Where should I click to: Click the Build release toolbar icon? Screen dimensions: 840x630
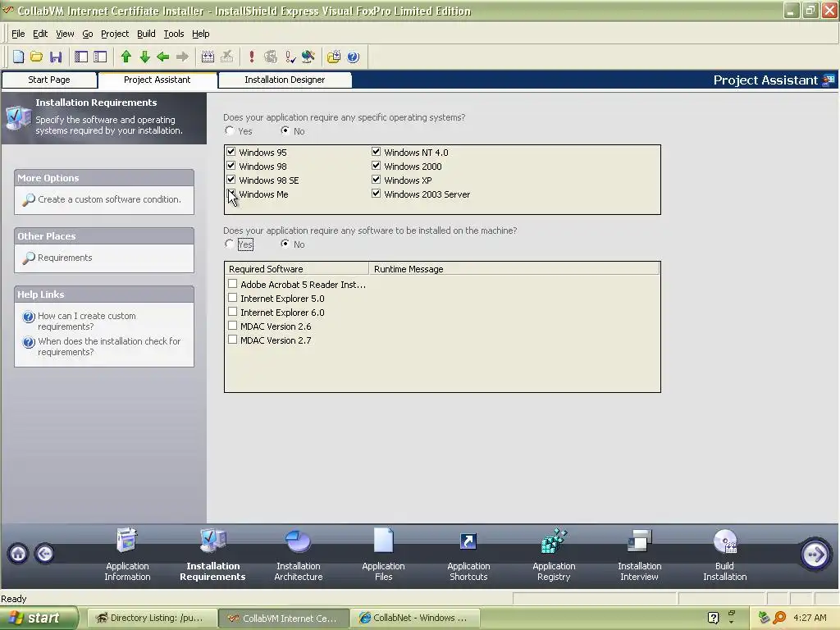208,57
